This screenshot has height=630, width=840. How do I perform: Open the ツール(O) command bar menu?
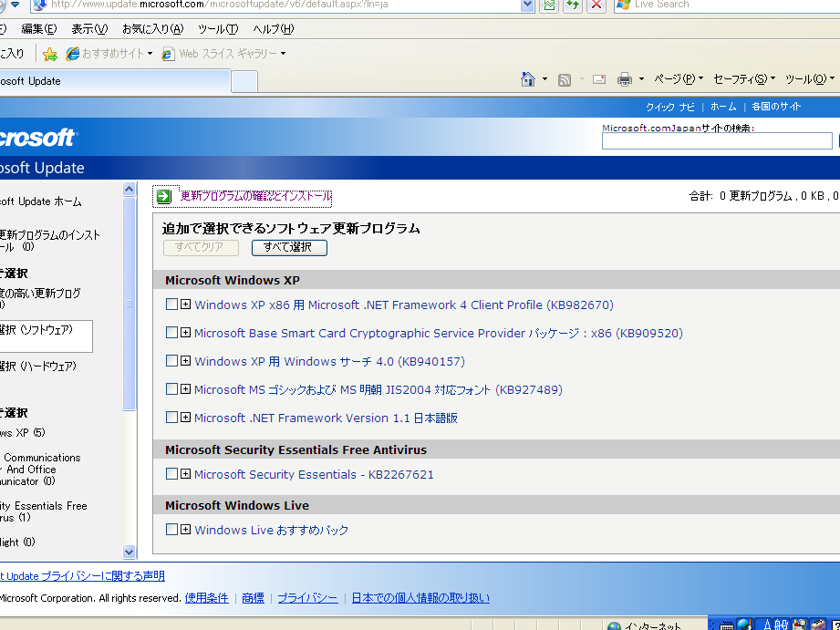pos(810,79)
